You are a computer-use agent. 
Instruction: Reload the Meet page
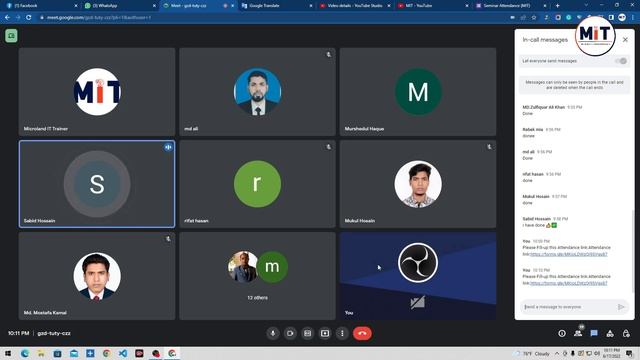(x=29, y=18)
